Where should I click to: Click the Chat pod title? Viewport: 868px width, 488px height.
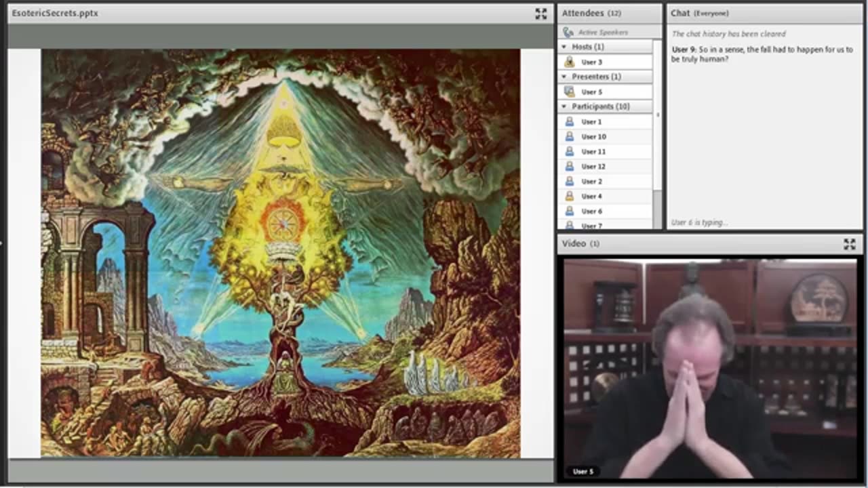680,13
